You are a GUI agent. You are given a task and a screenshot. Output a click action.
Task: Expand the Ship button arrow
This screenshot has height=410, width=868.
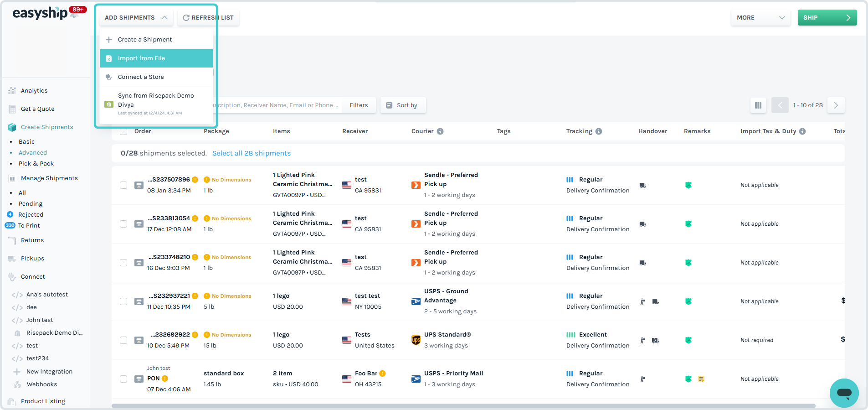coord(848,18)
